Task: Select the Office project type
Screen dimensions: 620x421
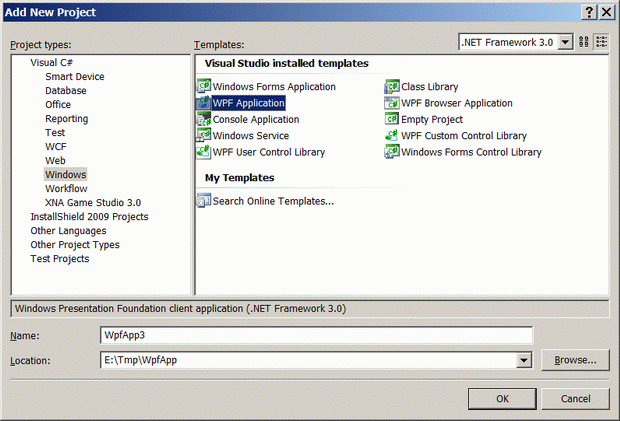Action: click(x=58, y=105)
